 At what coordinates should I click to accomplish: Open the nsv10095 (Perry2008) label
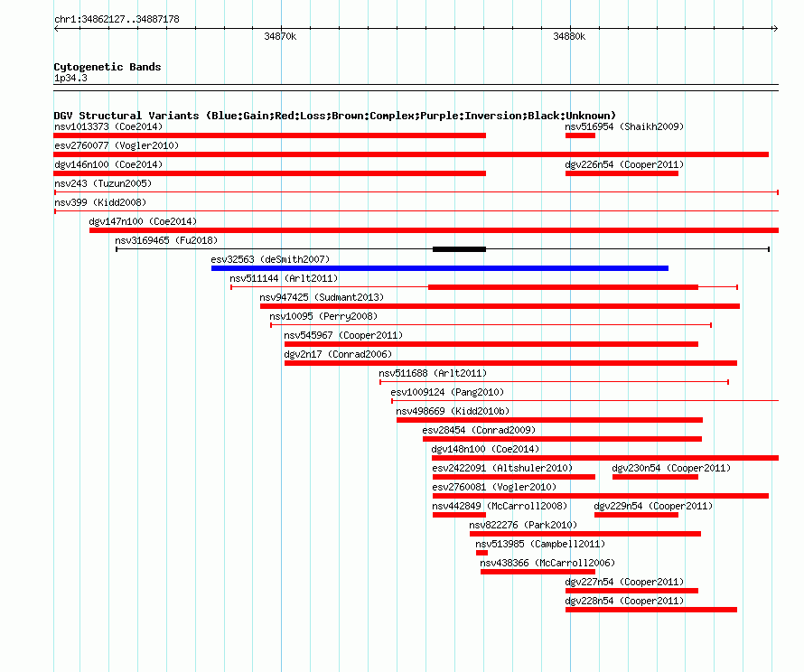coord(323,316)
